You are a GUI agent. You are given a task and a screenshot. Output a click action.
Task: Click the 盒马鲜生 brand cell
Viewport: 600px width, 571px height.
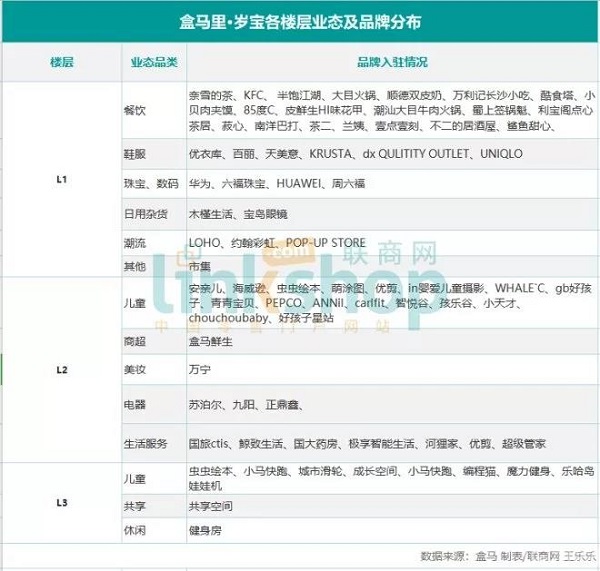click(x=392, y=341)
